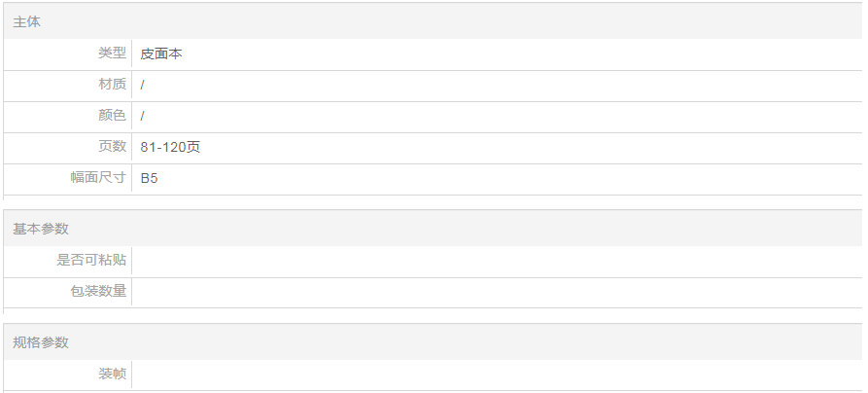
Task: Select the 皮面本 type value
Action: tap(161, 54)
